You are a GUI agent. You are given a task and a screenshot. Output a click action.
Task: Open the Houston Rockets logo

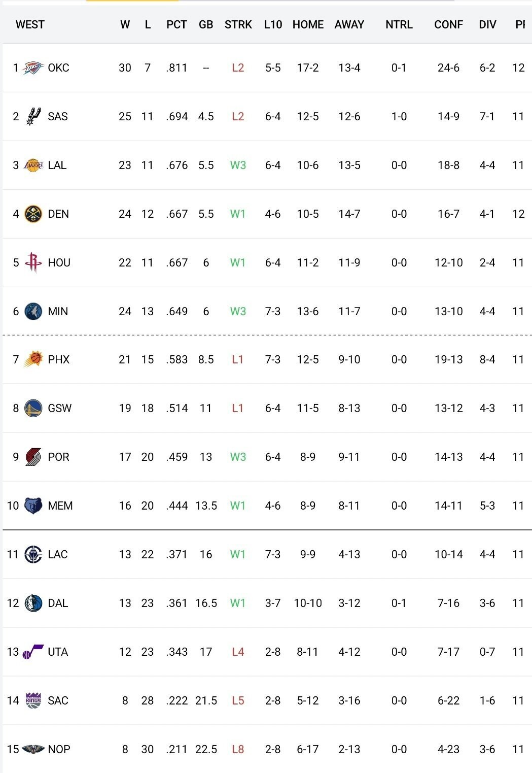tap(33, 262)
